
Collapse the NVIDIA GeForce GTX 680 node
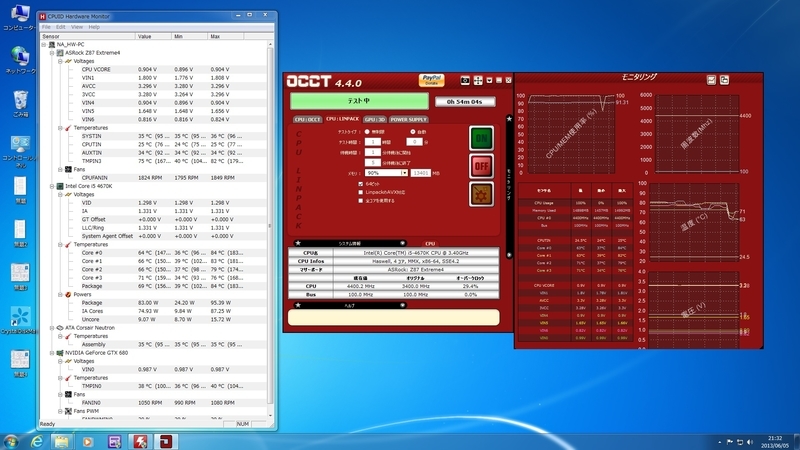coord(52,353)
